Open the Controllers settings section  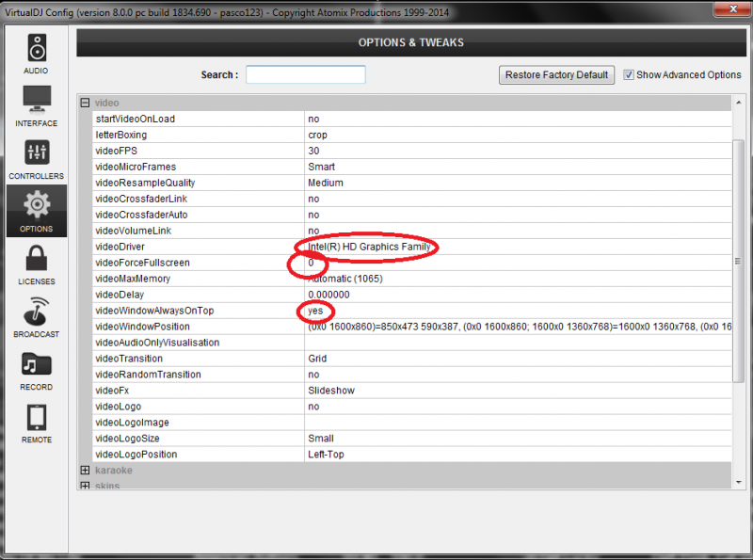(37, 159)
